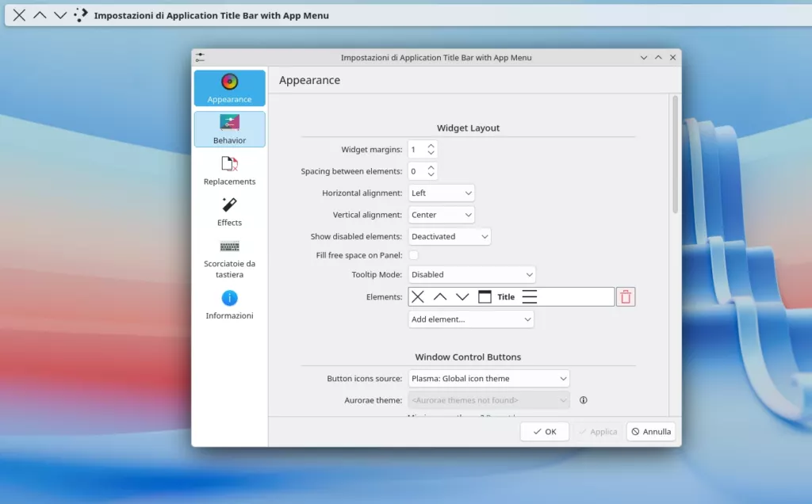Close the settings dialog window
812x504 pixels.
672,57
